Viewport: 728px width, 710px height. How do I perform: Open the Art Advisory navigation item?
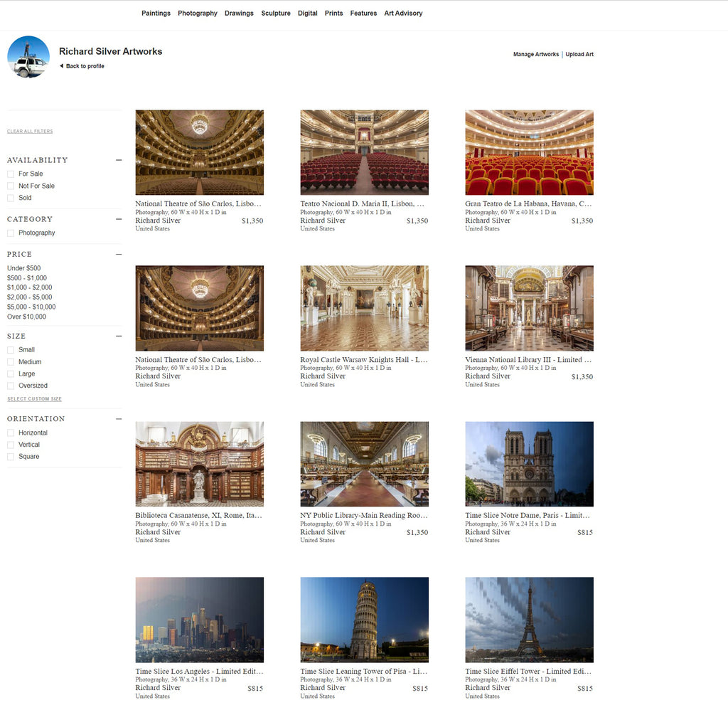pyautogui.click(x=403, y=13)
